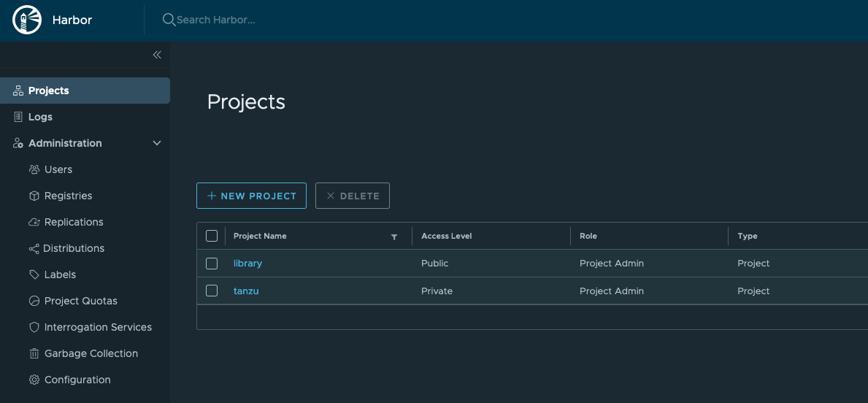868x403 pixels.
Task: Click the New Project button
Action: (251, 196)
